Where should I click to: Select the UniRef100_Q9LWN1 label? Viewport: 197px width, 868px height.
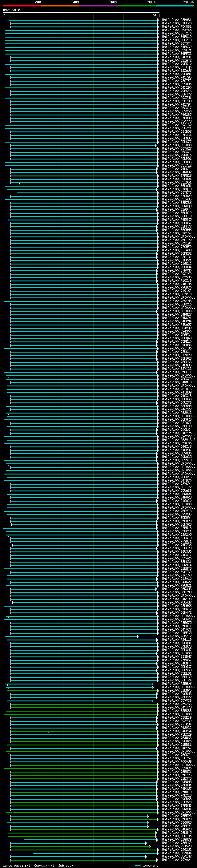pos(177,74)
